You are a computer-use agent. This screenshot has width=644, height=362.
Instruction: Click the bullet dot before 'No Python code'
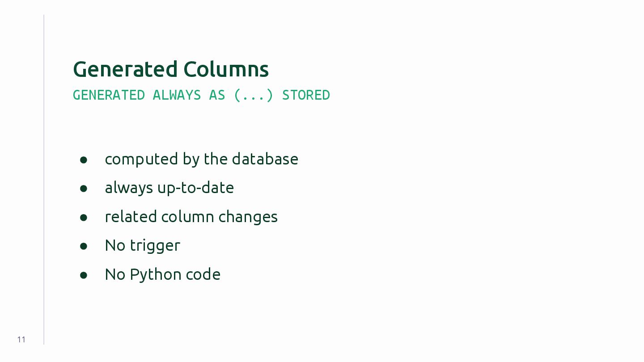84,275
